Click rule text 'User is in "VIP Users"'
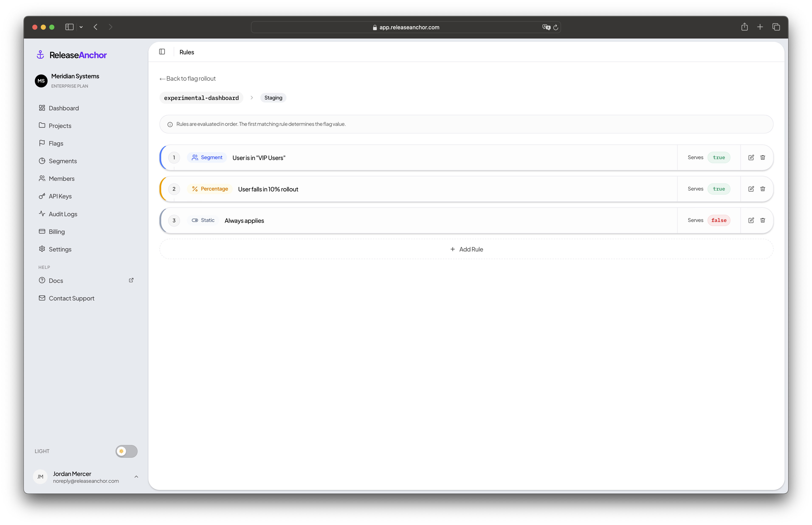The height and width of the screenshot is (525, 812). pos(259,158)
